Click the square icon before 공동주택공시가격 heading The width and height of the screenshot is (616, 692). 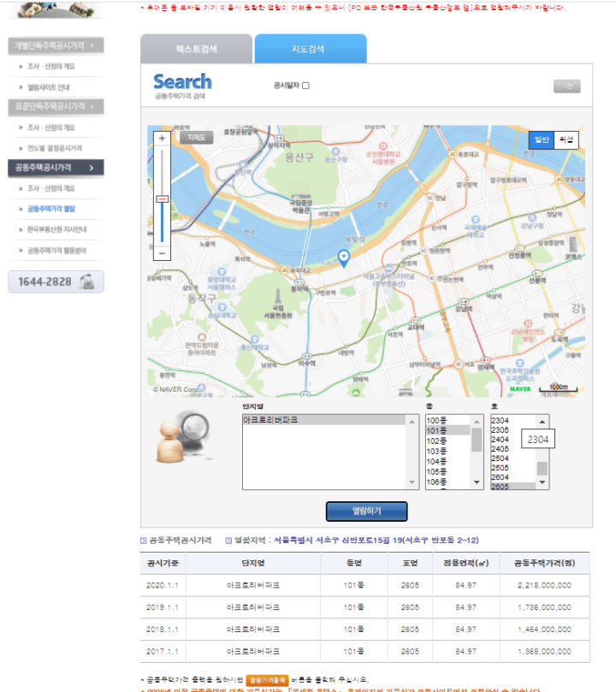pos(144,541)
